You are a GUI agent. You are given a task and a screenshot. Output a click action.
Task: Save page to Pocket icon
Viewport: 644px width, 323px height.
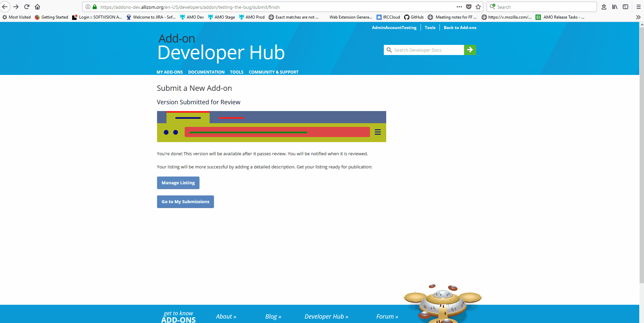click(x=469, y=7)
